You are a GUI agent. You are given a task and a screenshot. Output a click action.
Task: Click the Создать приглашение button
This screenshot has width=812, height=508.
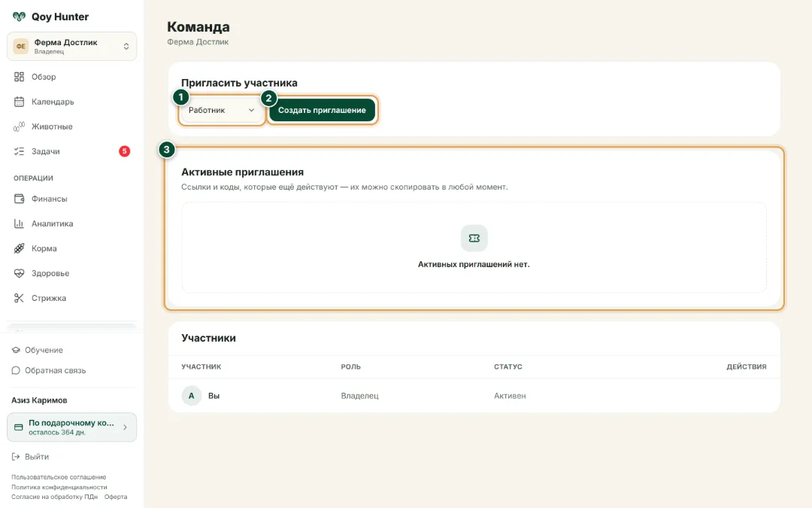click(x=322, y=110)
